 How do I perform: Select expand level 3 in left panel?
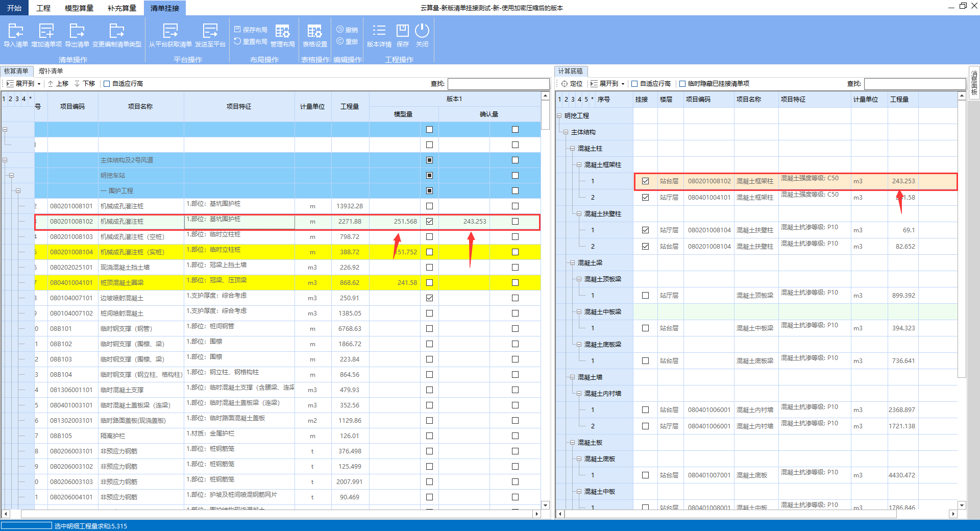pos(17,99)
